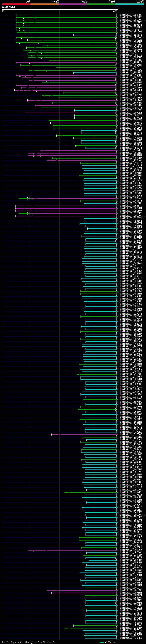The image size is (146, 644).
Task: Click hit label UniRef100_C5Y8M6
Action: coord(131,593)
